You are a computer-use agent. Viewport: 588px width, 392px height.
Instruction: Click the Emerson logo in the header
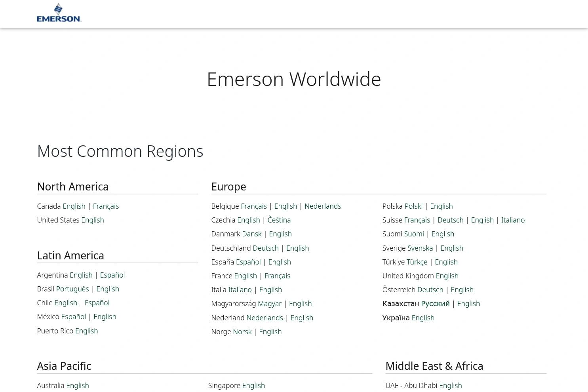[59, 13]
